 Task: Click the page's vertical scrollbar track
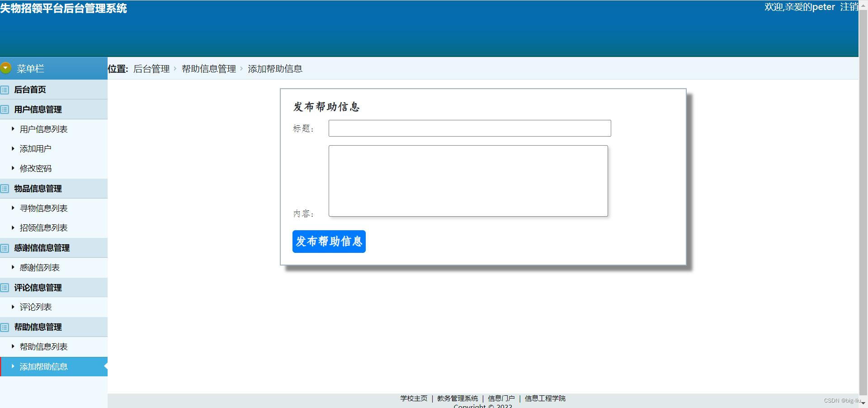tap(863, 204)
